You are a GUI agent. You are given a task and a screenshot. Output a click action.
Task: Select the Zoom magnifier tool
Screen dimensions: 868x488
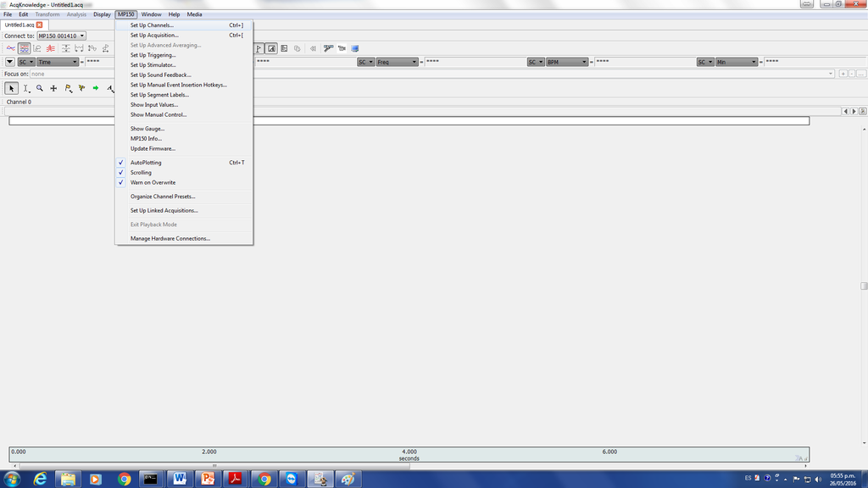[40, 88]
